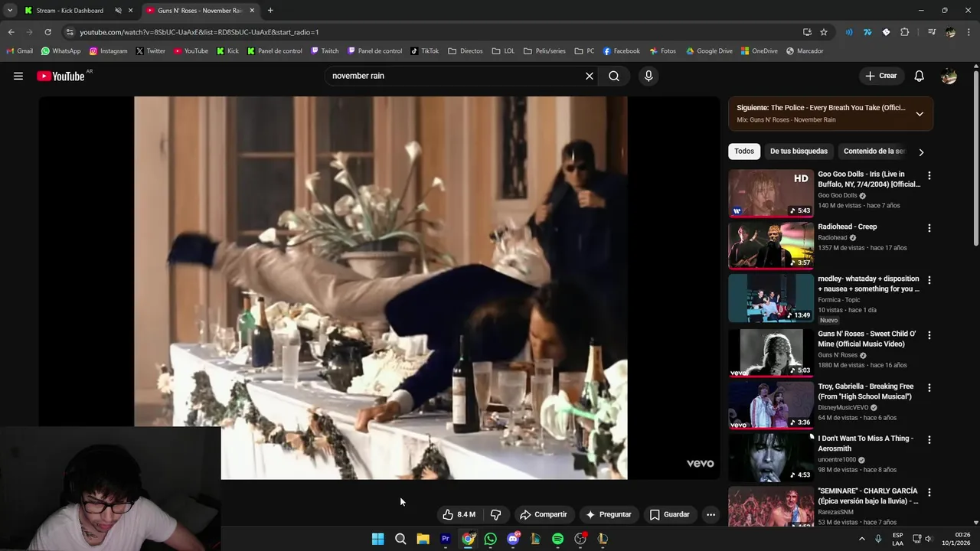Screen dimensions: 980x551
Task: Open the YouTube guide hamburger menu
Action: pyautogui.click(x=18, y=76)
